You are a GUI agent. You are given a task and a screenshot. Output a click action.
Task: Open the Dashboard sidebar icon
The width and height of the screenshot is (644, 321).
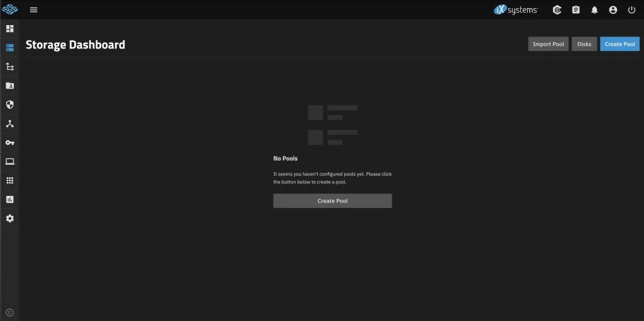tap(10, 29)
